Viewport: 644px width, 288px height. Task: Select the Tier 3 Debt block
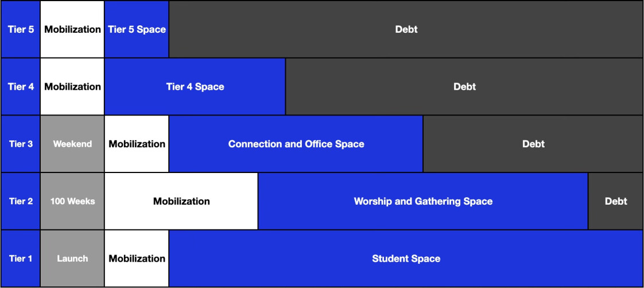point(534,144)
